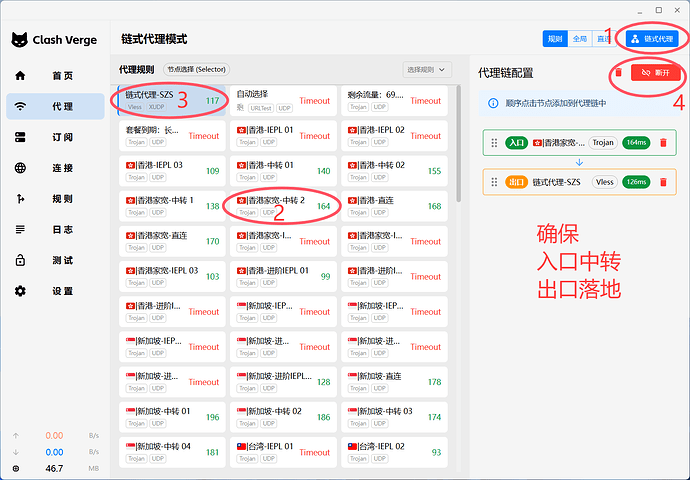Click the Clash Verge cat logo
This screenshot has width=690, height=480.
[19, 40]
